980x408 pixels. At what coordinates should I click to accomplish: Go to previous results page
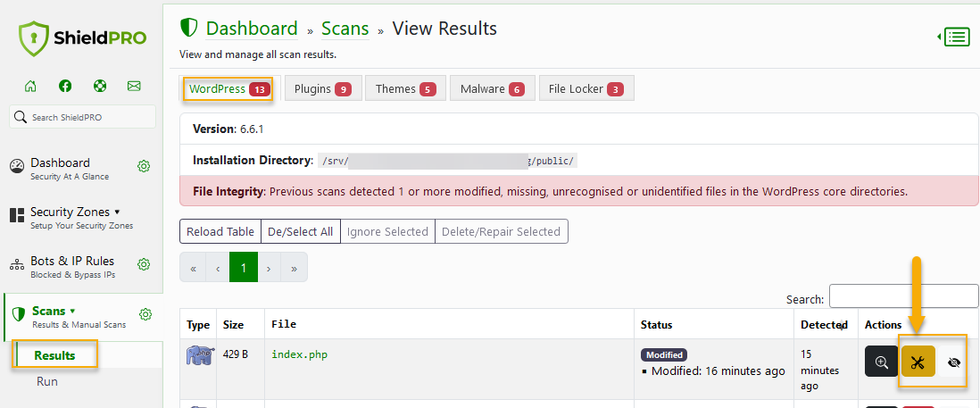point(218,268)
